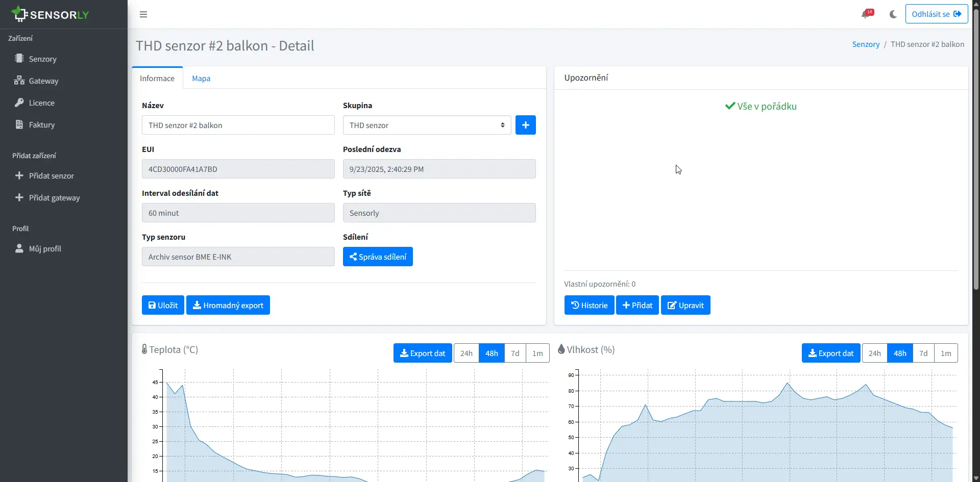980x482 pixels.
Task: Select 24h range for Teplota chart
Action: point(467,353)
